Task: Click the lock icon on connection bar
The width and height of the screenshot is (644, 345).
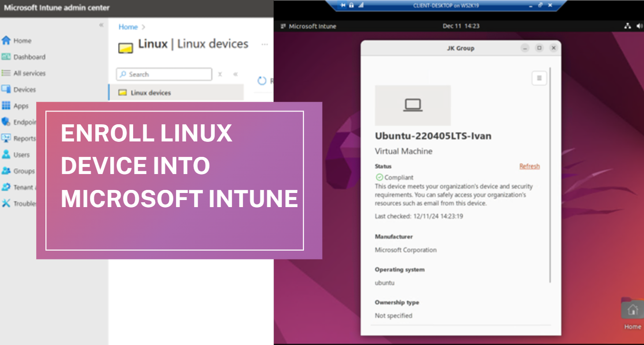Action: point(352,5)
